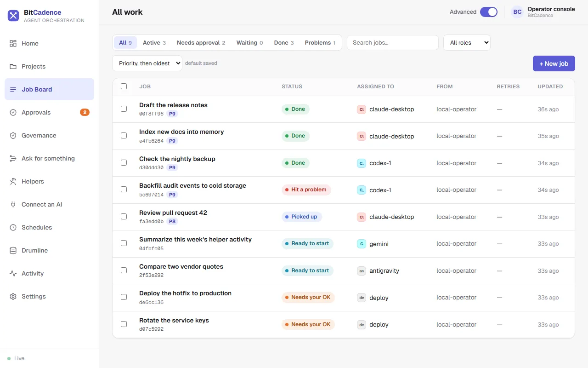Switch to the Done tab

pos(284,43)
